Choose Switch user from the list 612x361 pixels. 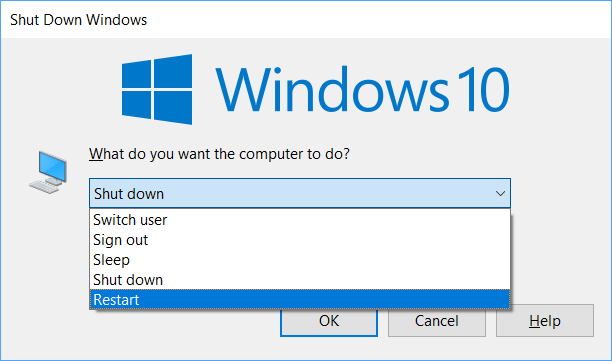tap(300, 220)
